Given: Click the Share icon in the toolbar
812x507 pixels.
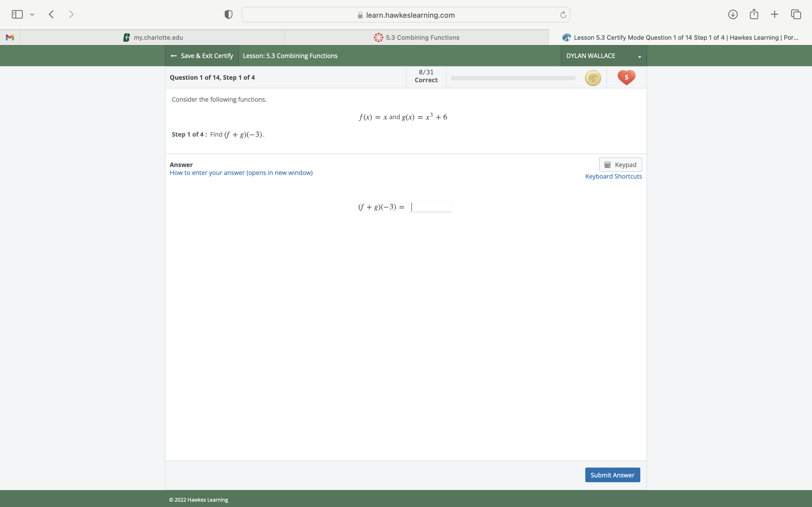Looking at the screenshot, I should tap(754, 14).
